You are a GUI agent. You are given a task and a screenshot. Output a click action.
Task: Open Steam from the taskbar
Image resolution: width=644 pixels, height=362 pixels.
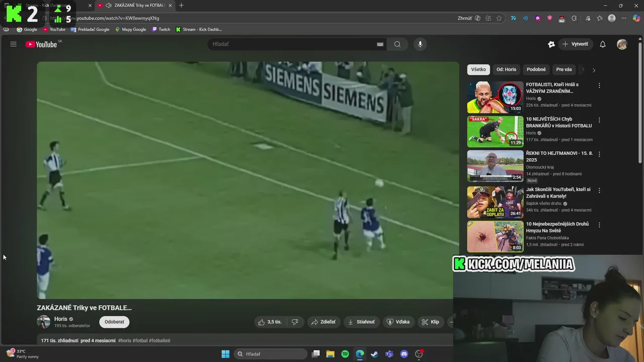(x=374, y=354)
